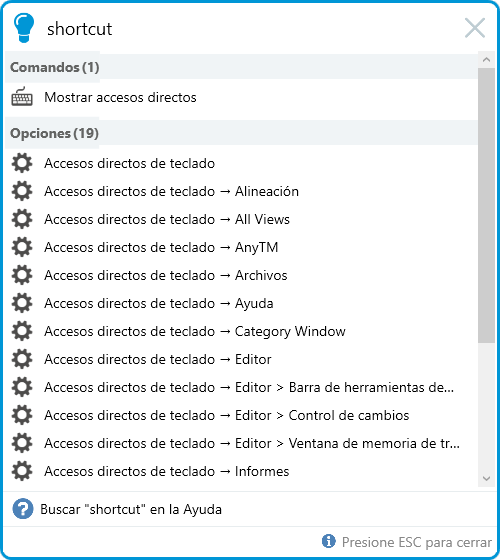Click gear icon of the Archivos row

click(x=22, y=275)
